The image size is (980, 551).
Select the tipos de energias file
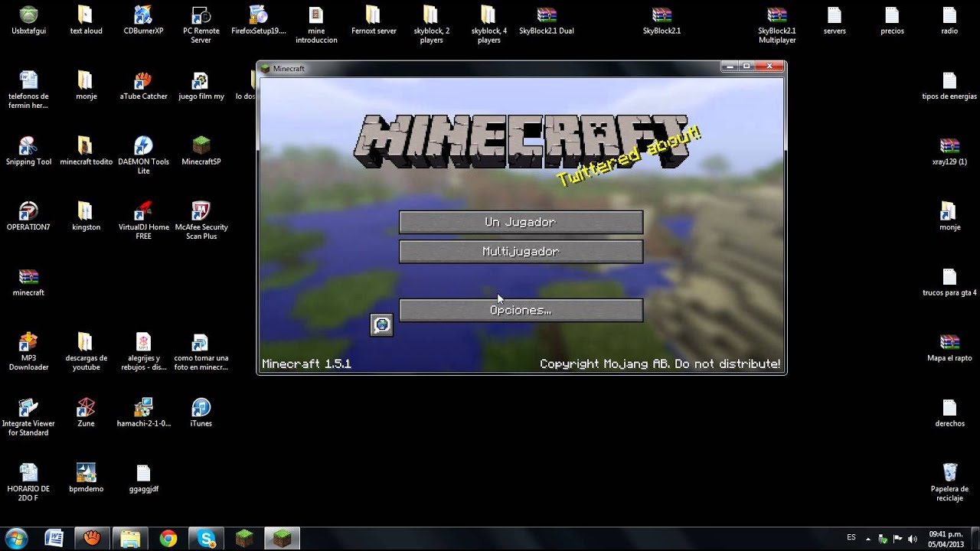(949, 86)
